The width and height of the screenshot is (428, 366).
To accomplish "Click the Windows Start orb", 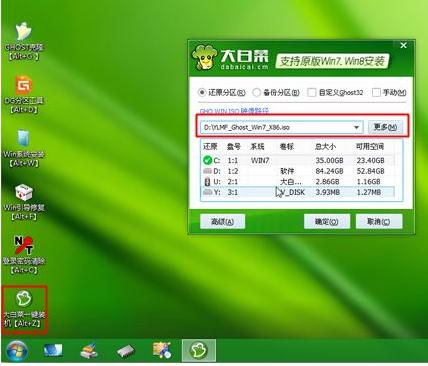I will 17,351.
